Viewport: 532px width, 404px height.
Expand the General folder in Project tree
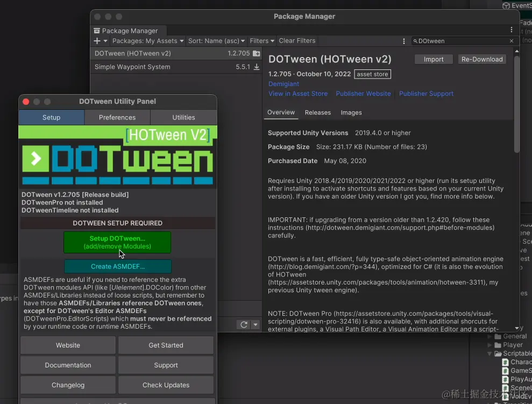pos(490,337)
